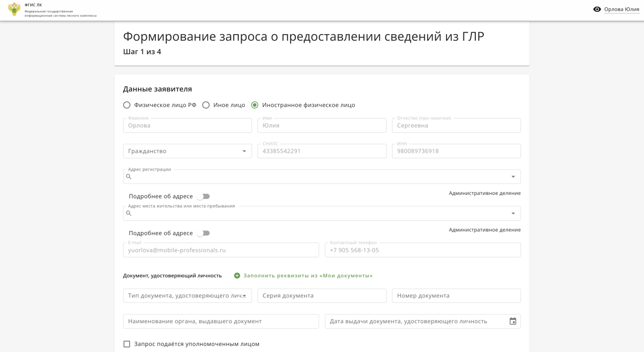This screenshot has width=644, height=352.
Task: Check Запрос подаётся уполномоченным лицом checkbox
Action: (x=127, y=344)
